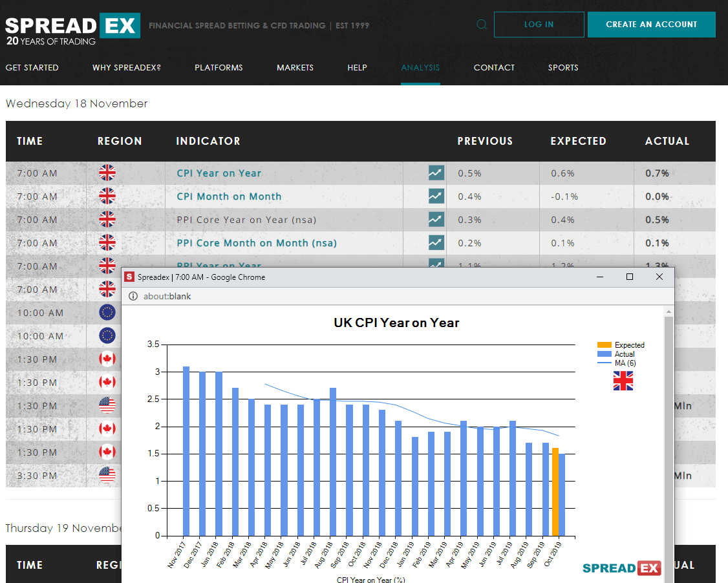Click the UK flag in chart legend

[x=623, y=381]
